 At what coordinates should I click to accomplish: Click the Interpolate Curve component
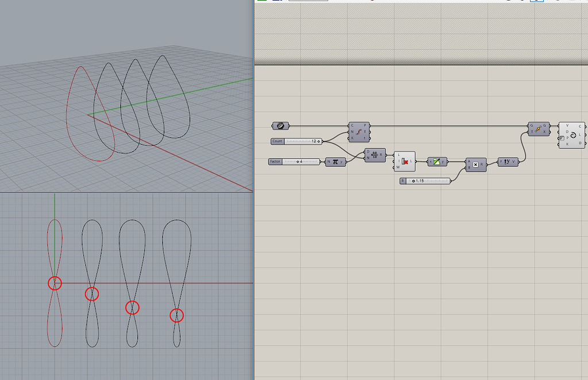572,134
